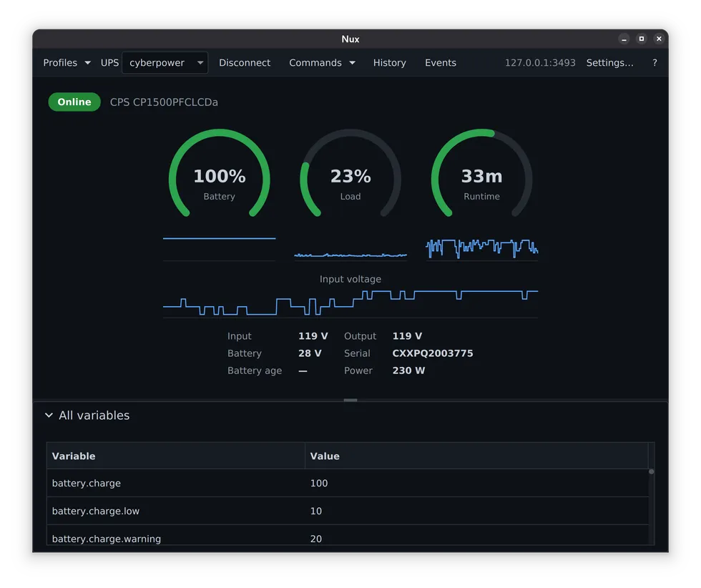This screenshot has width=701, height=588.
Task: Click the Input voltage chart
Action: [350, 303]
